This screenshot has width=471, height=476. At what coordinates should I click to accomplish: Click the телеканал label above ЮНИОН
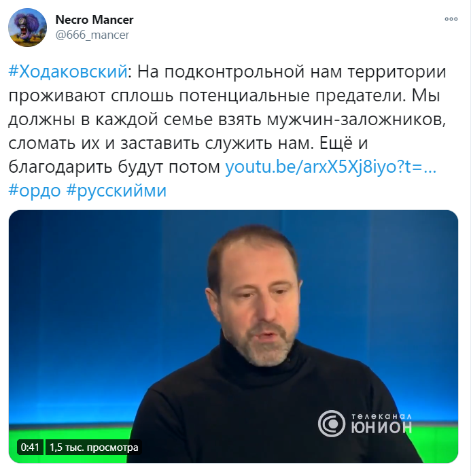381,416
